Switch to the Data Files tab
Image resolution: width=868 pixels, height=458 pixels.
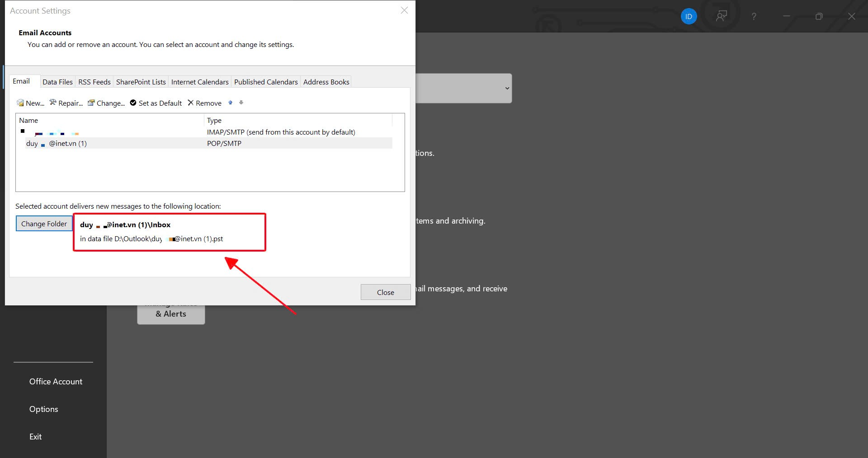pyautogui.click(x=57, y=82)
